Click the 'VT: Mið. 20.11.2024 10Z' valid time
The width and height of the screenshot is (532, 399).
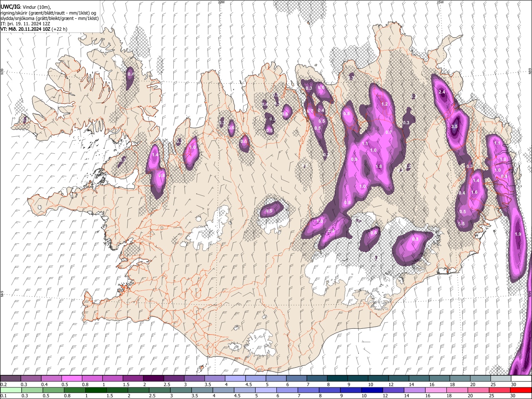26,29
